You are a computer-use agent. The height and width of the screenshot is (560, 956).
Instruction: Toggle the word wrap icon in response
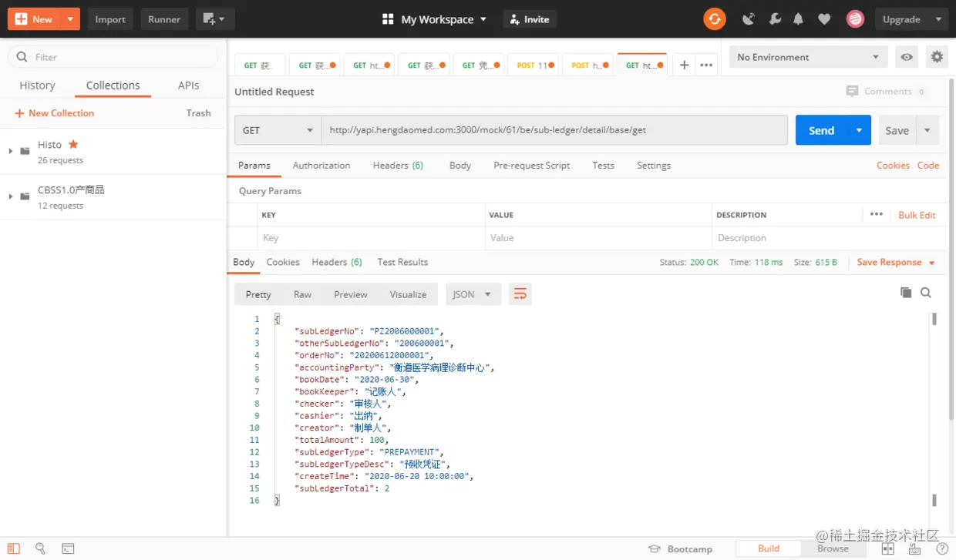pyautogui.click(x=520, y=294)
